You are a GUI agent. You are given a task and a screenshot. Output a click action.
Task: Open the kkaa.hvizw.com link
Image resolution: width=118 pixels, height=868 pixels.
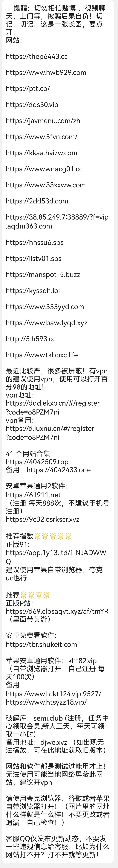tap(42, 153)
